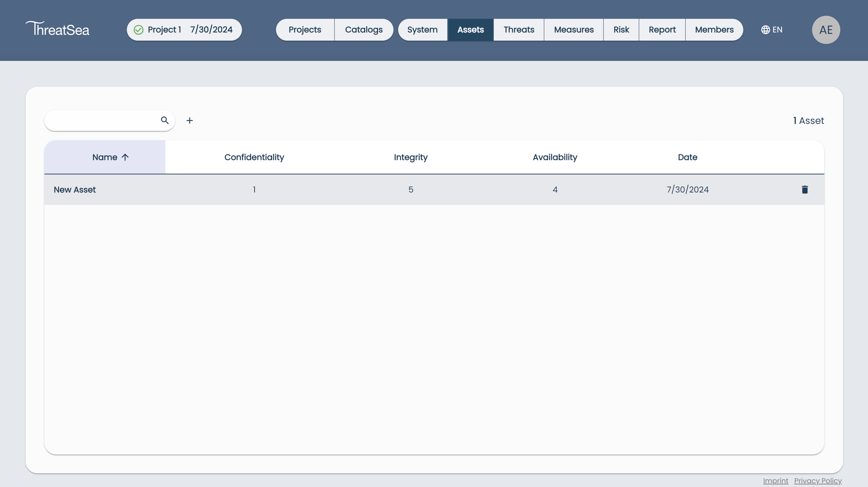Viewport: 868px width, 487px height.
Task: Switch to the Risk tab
Action: tap(621, 30)
